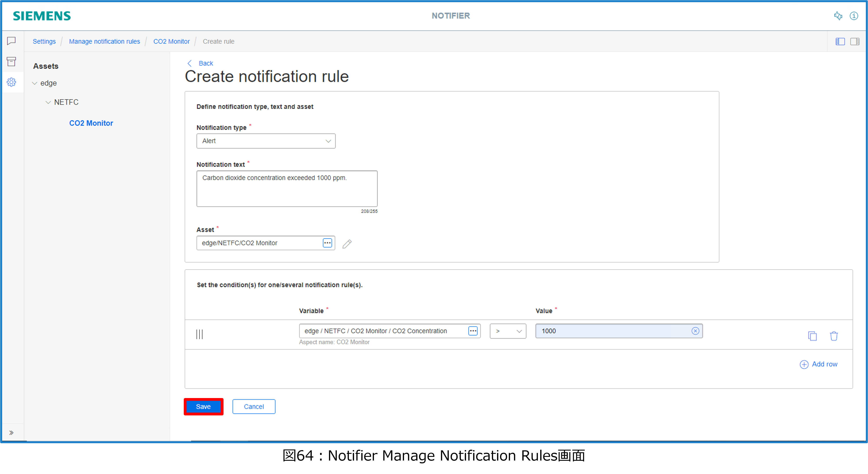Clear the value field using the X icon

click(x=695, y=331)
